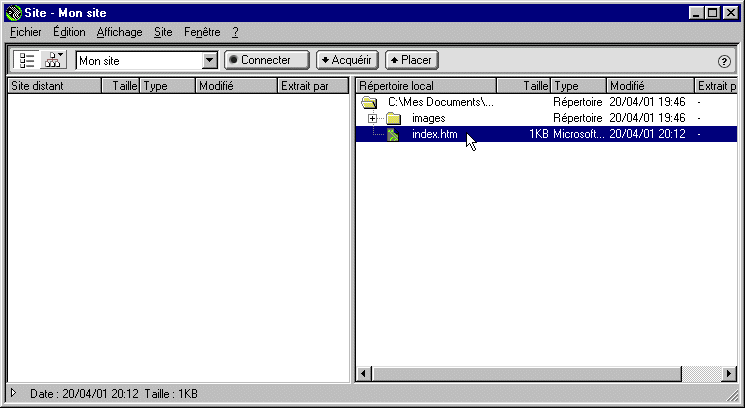This screenshot has width=745, height=408.
Task: Sort local files by Modifié column
Action: coord(650,86)
